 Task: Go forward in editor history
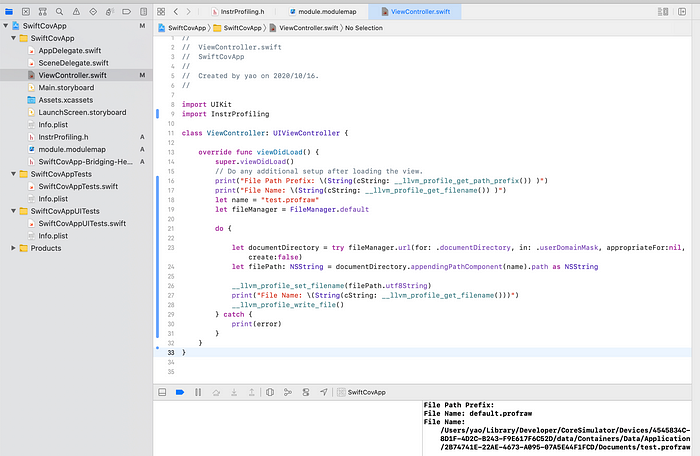[188, 12]
